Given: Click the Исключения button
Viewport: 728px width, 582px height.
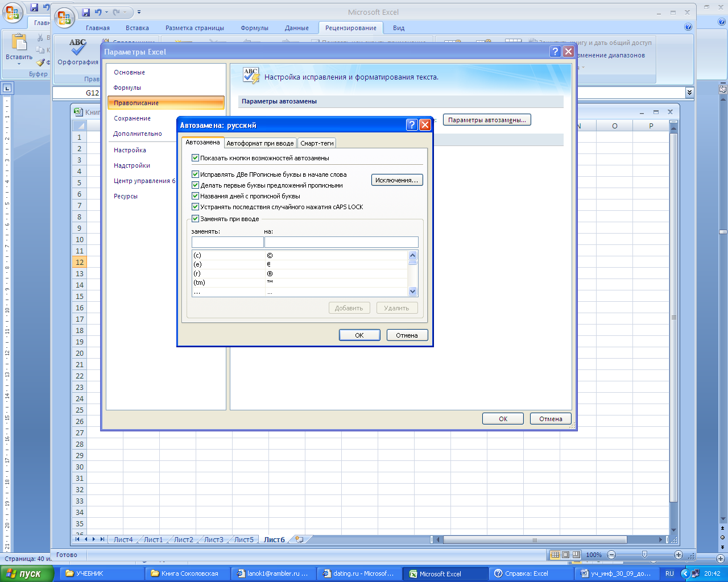Looking at the screenshot, I should pos(397,180).
